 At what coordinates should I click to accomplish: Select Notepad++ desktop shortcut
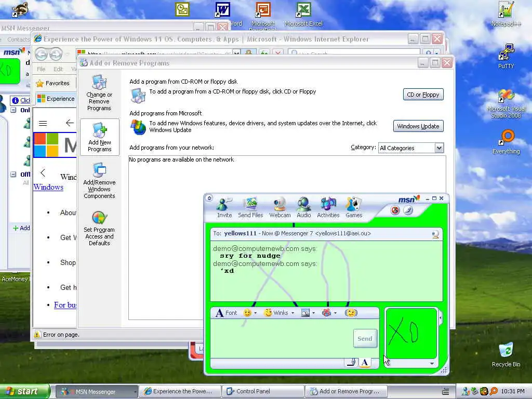click(x=506, y=14)
